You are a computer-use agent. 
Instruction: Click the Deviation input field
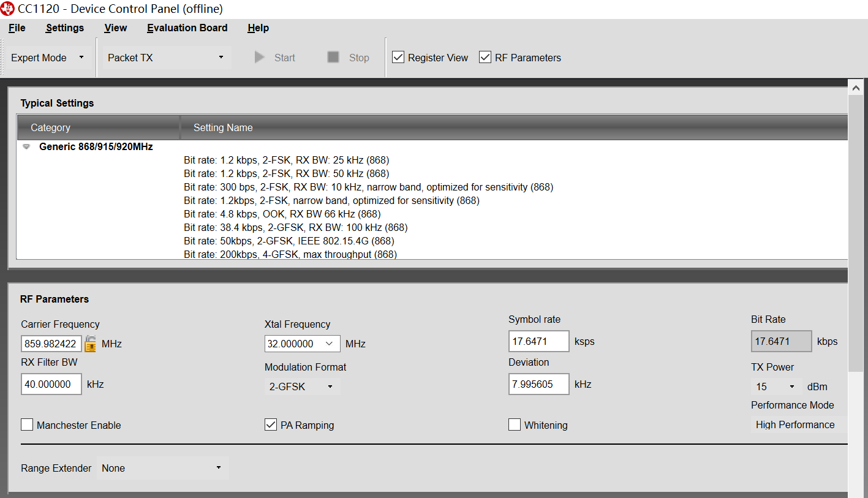(539, 384)
